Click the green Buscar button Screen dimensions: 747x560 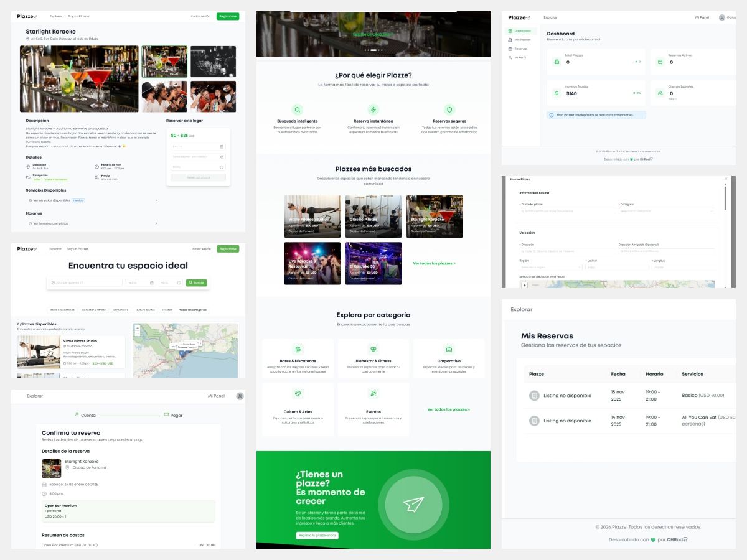pos(197,282)
